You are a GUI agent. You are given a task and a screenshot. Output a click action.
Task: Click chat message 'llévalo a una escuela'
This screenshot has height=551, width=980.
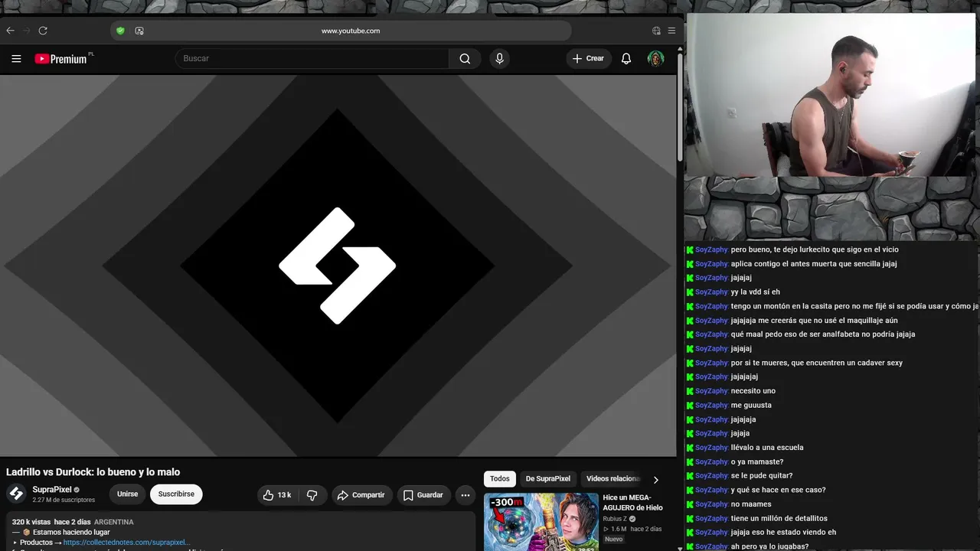[767, 448]
